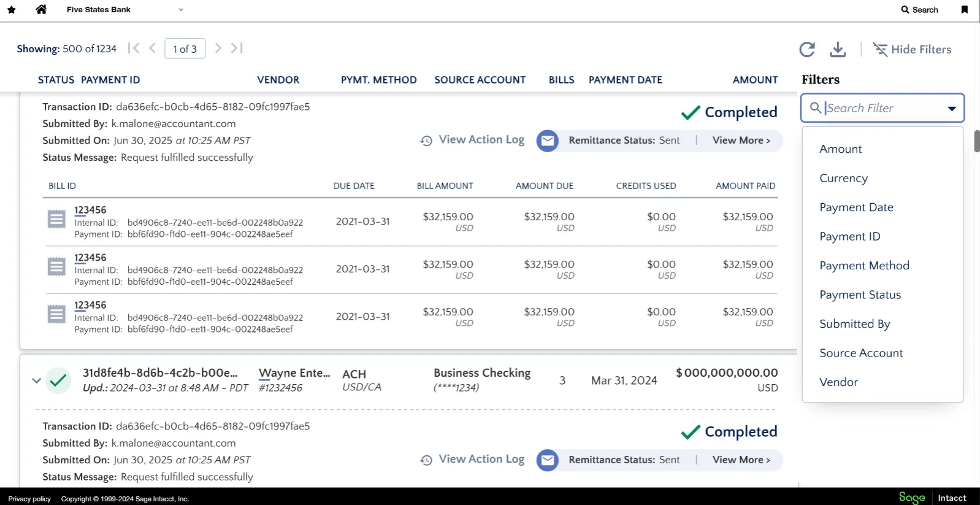Sort by the AMOUNT column header
Screen dimensions: 980x505
point(755,80)
